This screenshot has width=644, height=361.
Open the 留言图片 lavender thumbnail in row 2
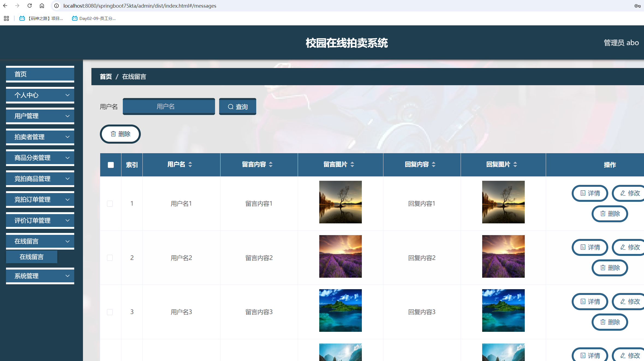click(x=341, y=256)
